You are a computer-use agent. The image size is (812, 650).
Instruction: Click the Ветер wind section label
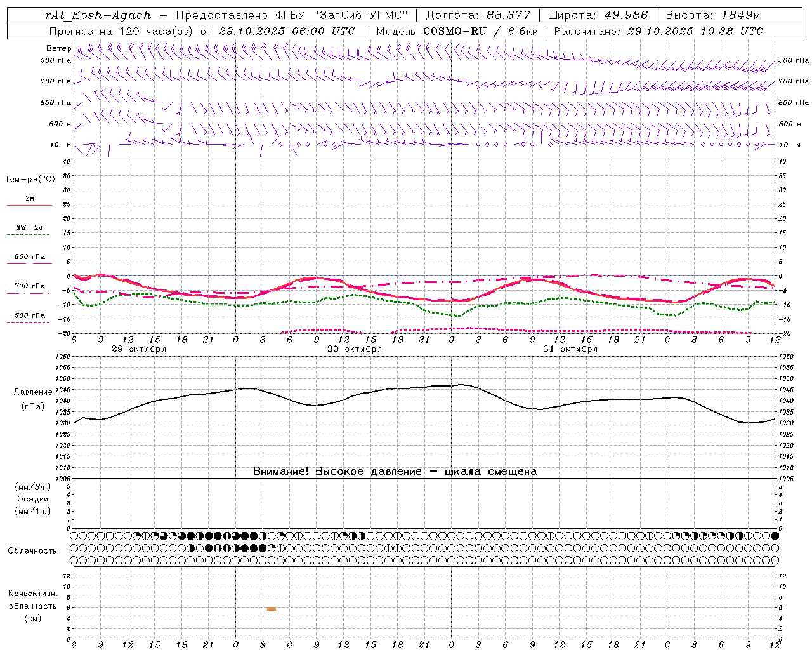[x=58, y=48]
